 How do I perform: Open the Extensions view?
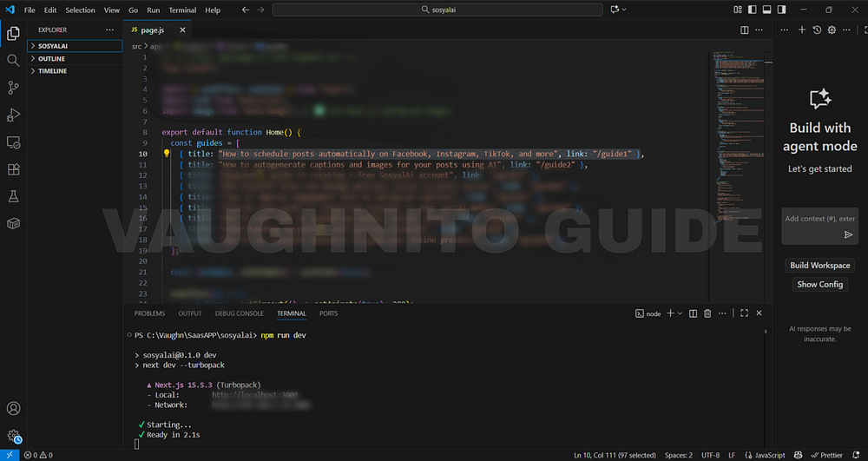pyautogui.click(x=13, y=169)
